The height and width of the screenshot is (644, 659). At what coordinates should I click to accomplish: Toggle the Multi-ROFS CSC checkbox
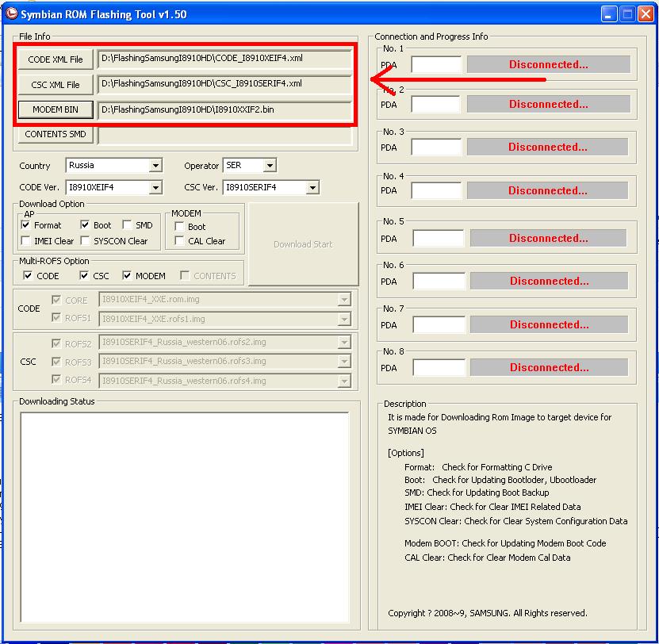(84, 276)
